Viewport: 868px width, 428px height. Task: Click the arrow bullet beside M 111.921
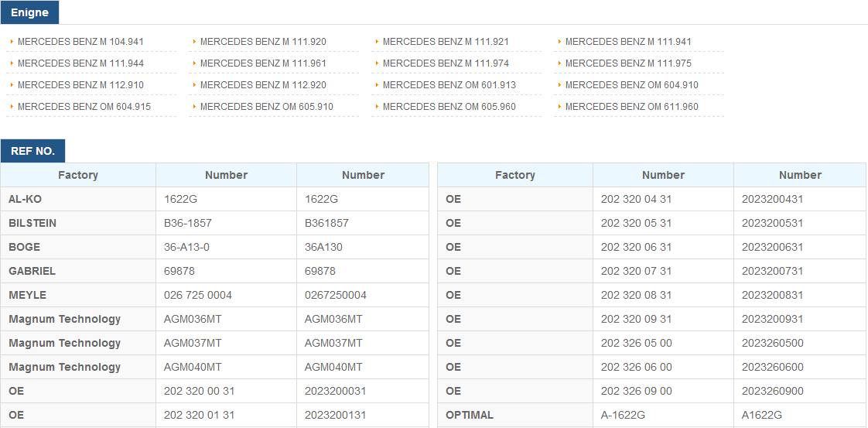[377, 42]
